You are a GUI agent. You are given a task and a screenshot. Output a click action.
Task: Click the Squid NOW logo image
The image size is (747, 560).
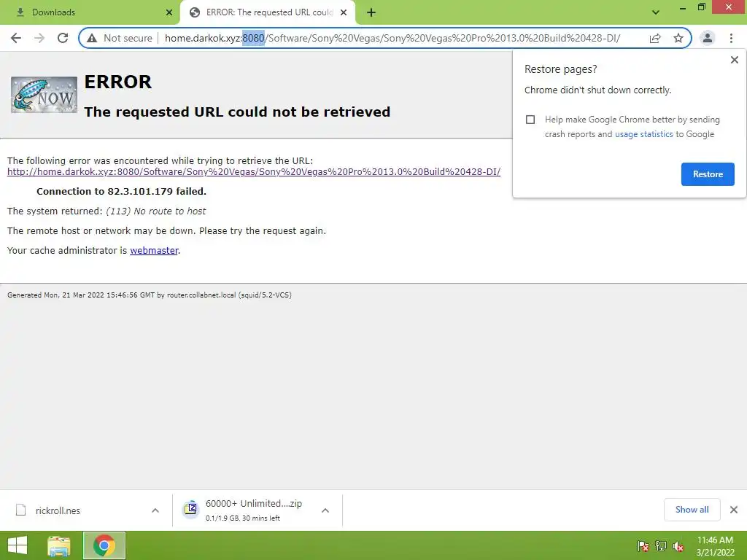44,95
